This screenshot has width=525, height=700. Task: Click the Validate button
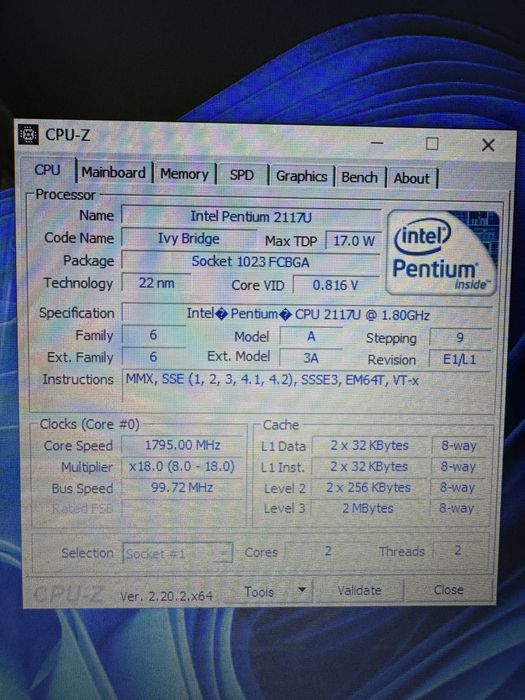coord(359,590)
